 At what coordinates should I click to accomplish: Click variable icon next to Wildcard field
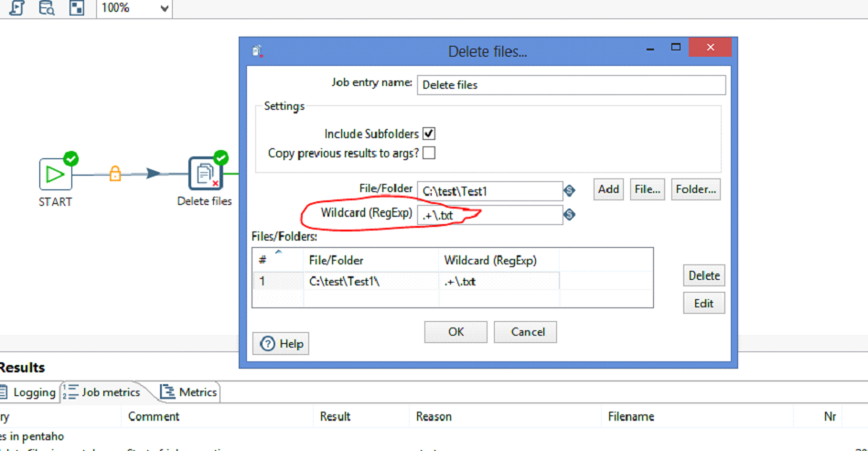coord(570,215)
